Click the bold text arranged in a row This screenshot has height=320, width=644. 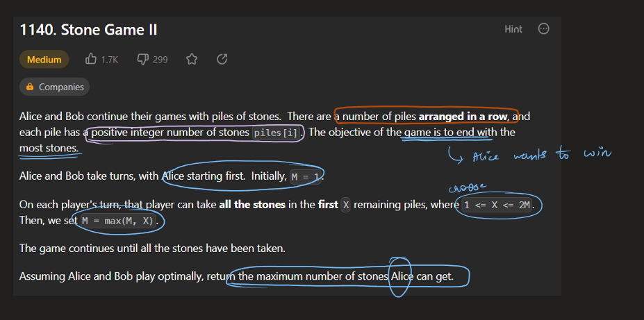tap(463, 116)
